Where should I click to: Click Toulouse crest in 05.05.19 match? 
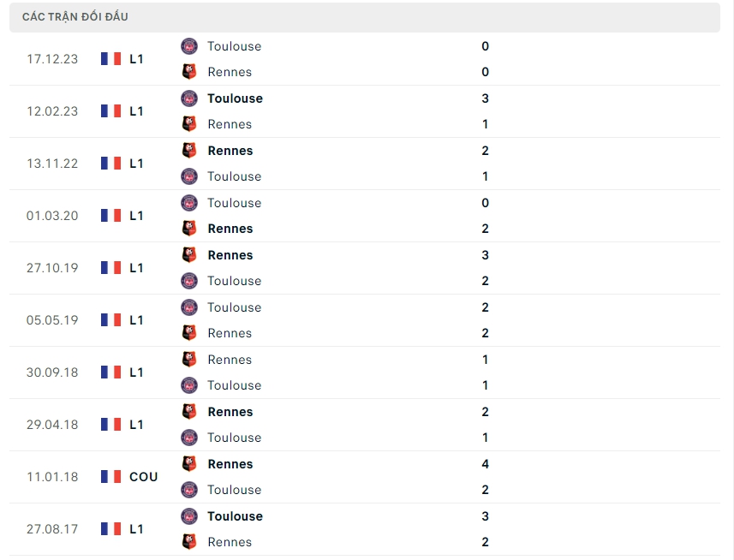click(189, 307)
